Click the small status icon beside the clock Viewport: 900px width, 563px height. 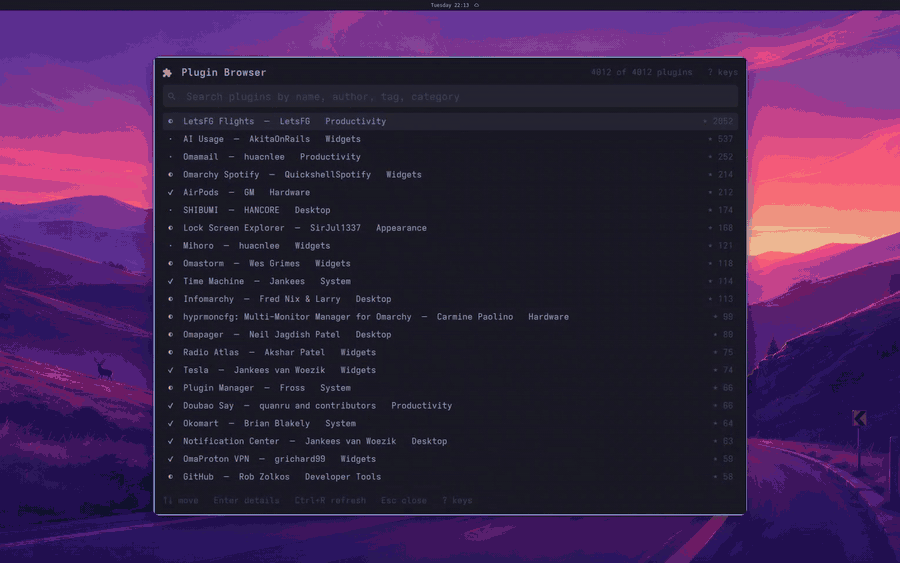click(476, 5)
